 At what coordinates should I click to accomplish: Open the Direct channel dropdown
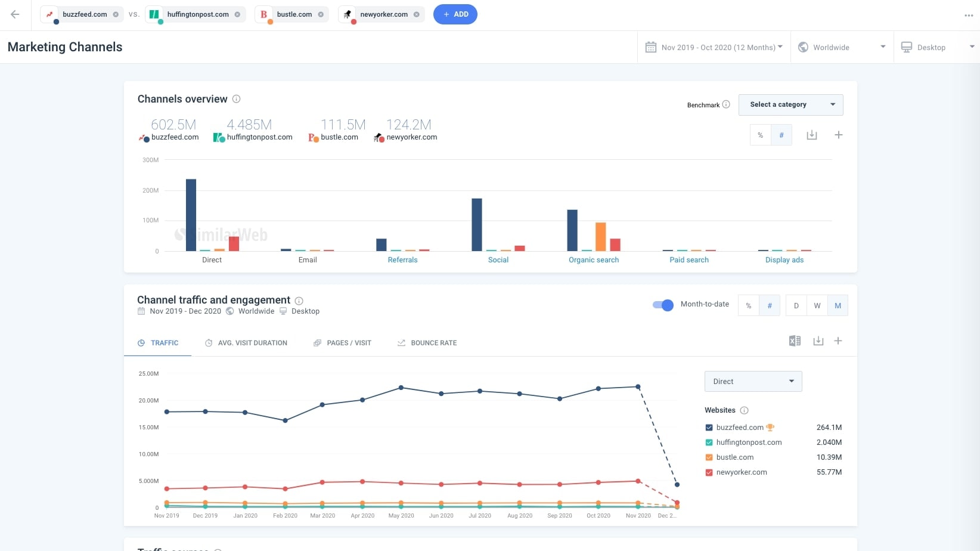point(753,382)
